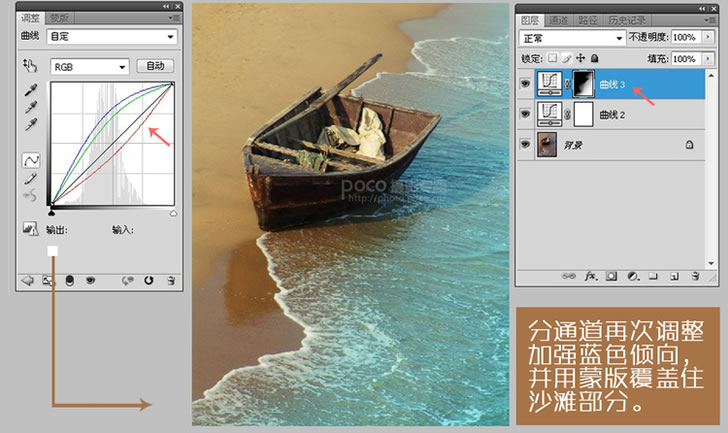Reset the curves adjustment to defaults
728x433 pixels.
(x=149, y=280)
